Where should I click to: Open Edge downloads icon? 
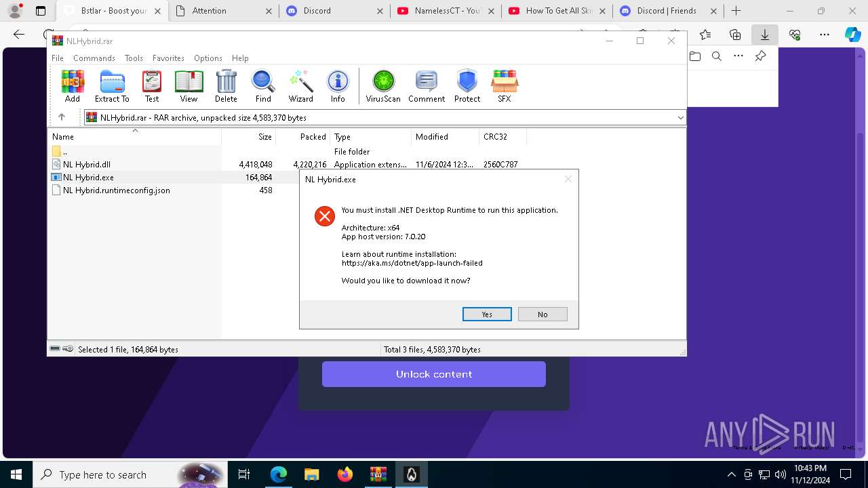click(x=764, y=35)
